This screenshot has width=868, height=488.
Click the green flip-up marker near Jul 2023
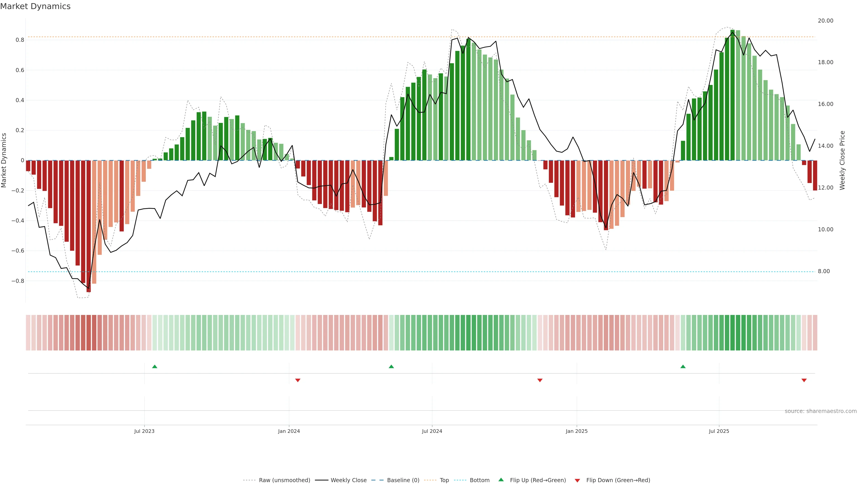point(155,366)
